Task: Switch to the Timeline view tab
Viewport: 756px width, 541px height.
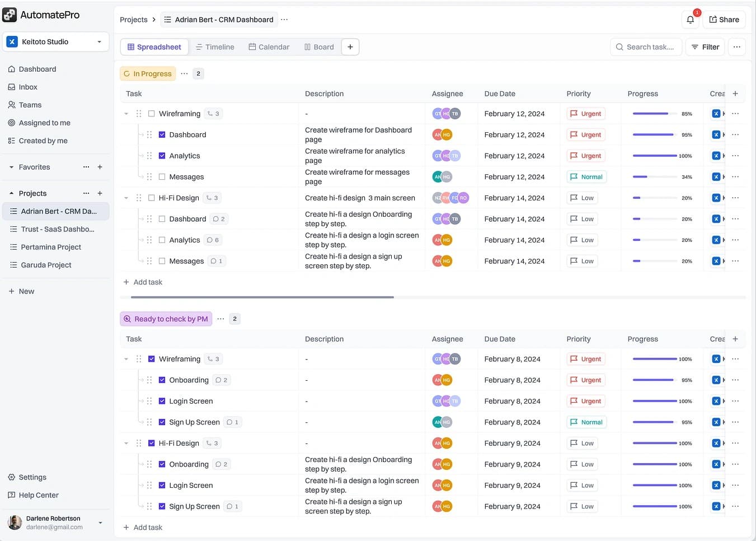Action: (x=215, y=46)
